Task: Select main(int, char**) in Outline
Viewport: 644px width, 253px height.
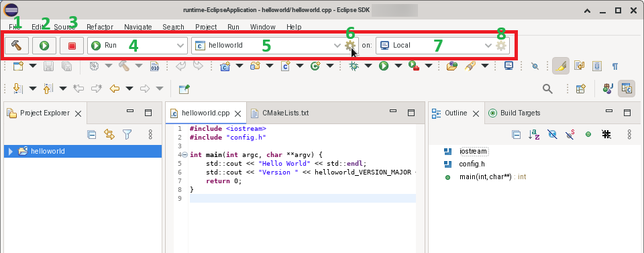Action: [485, 177]
